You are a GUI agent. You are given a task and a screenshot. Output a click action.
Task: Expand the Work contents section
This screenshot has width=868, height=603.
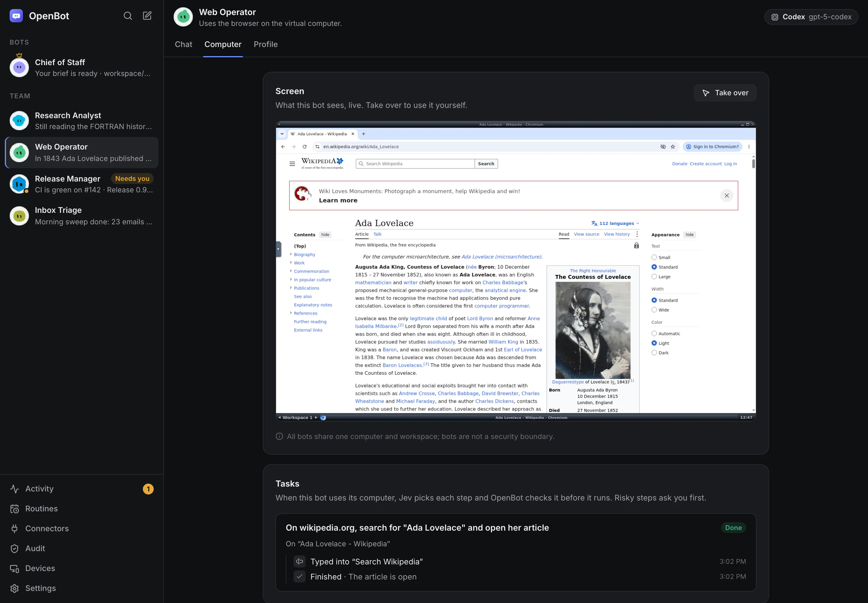point(291,263)
